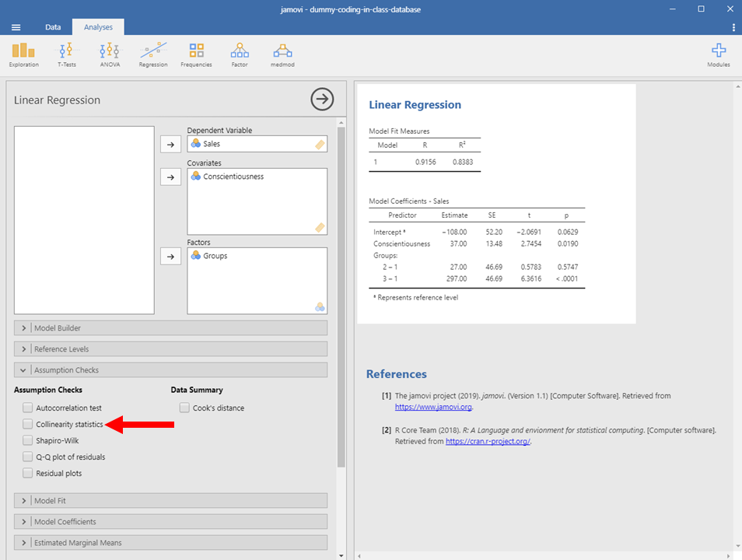Viewport: 742px width, 560px height.
Task: Click arrow button to assign Dependent Variable
Action: [x=170, y=144]
